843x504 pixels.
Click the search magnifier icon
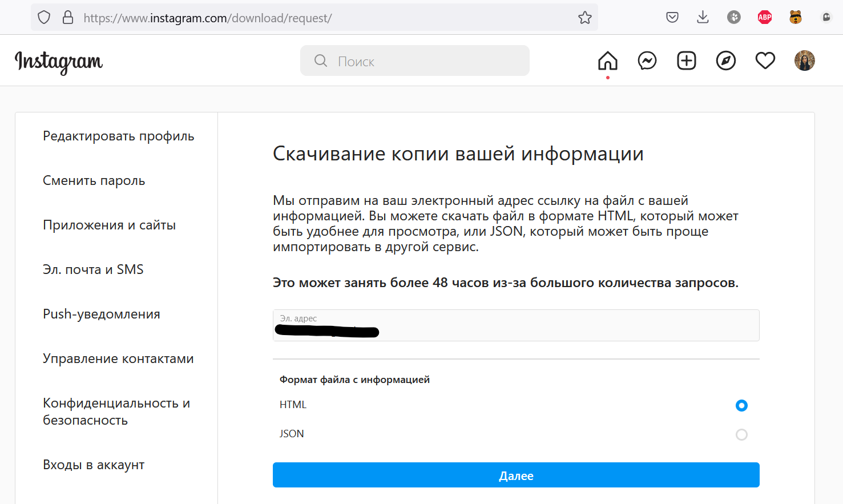point(321,61)
